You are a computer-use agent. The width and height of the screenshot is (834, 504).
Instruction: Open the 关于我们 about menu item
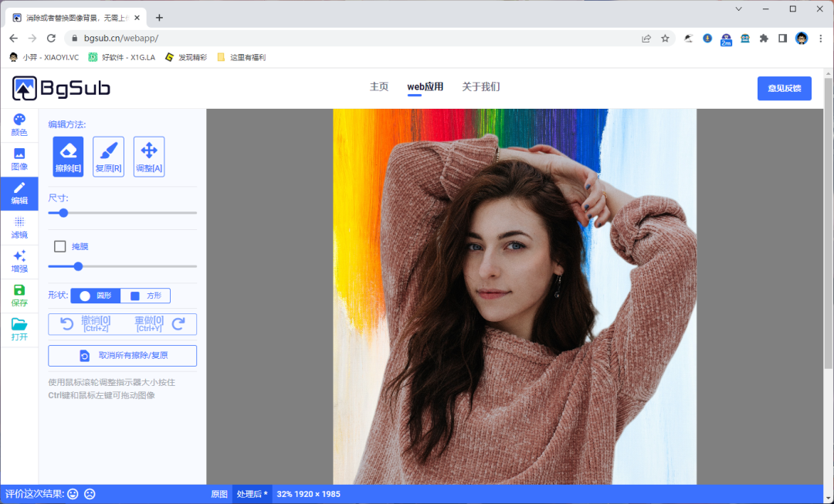(x=481, y=86)
